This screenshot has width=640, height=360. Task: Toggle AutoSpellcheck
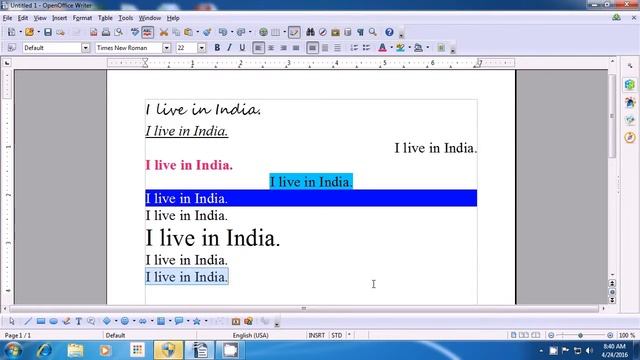(x=147, y=32)
